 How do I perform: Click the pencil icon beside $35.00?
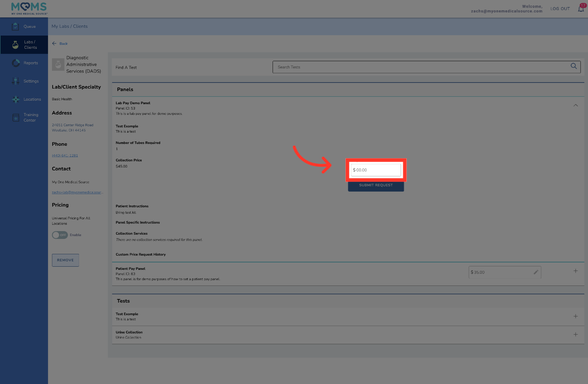click(536, 272)
